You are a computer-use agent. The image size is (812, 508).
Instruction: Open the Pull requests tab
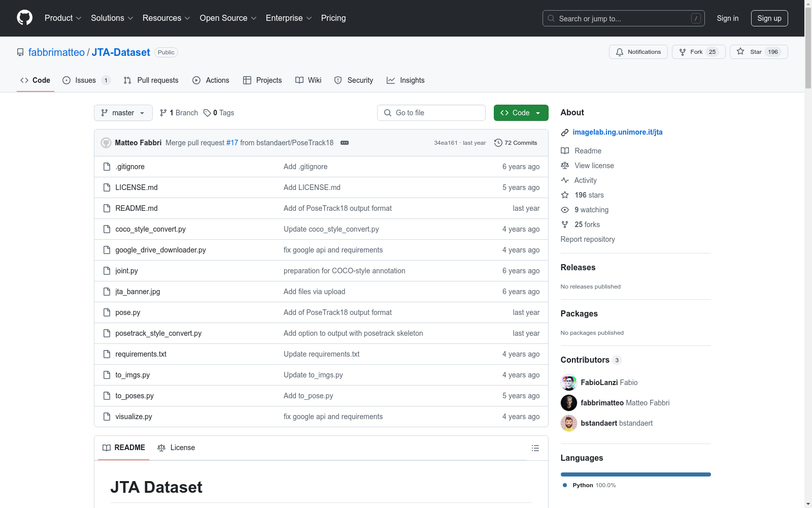[151, 80]
